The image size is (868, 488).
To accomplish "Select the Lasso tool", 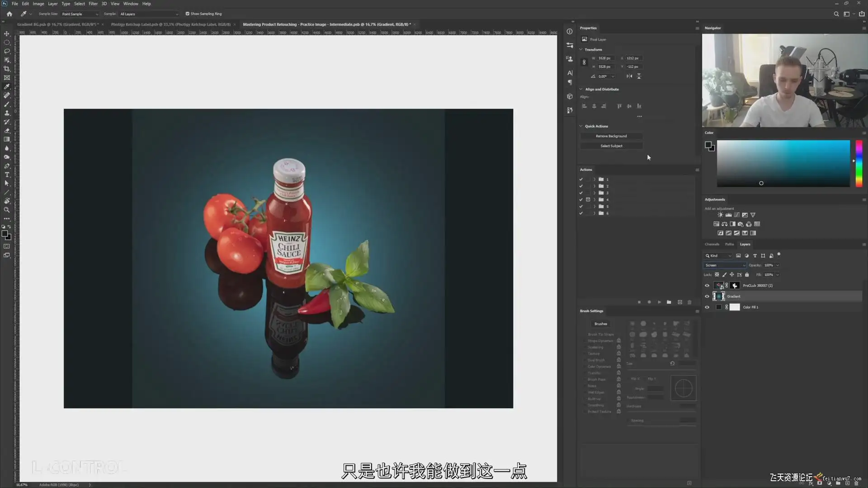I will coord(7,51).
